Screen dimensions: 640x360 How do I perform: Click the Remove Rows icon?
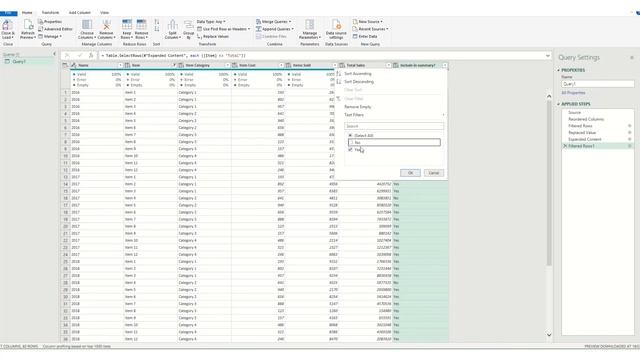(141, 24)
